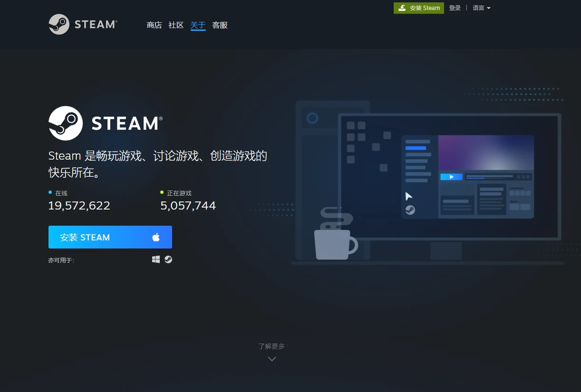Click the green 安装 Steam header button
Image resolution: width=581 pixels, height=392 pixels.
[419, 8]
